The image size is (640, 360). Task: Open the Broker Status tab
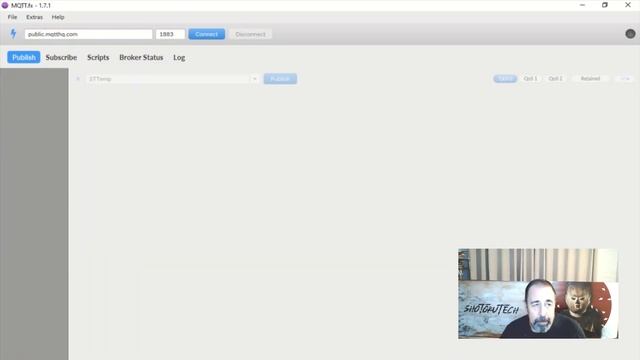pos(141,58)
